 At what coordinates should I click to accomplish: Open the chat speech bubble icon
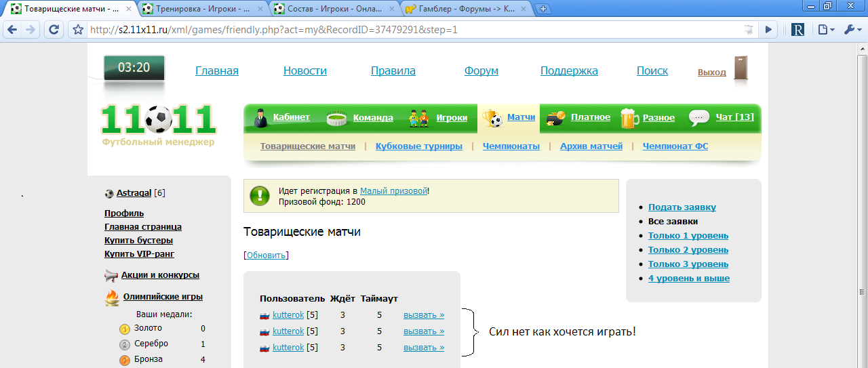point(698,118)
